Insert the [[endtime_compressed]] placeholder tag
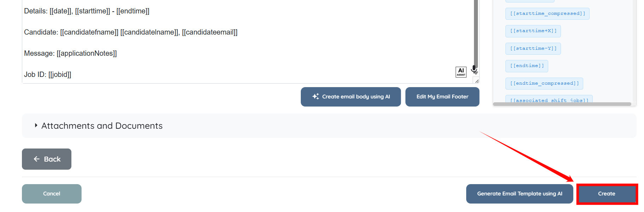This screenshot has height=212, width=644. click(544, 83)
